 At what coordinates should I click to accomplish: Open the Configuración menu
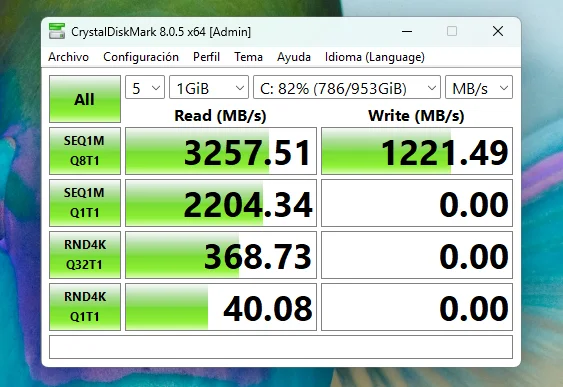point(141,57)
